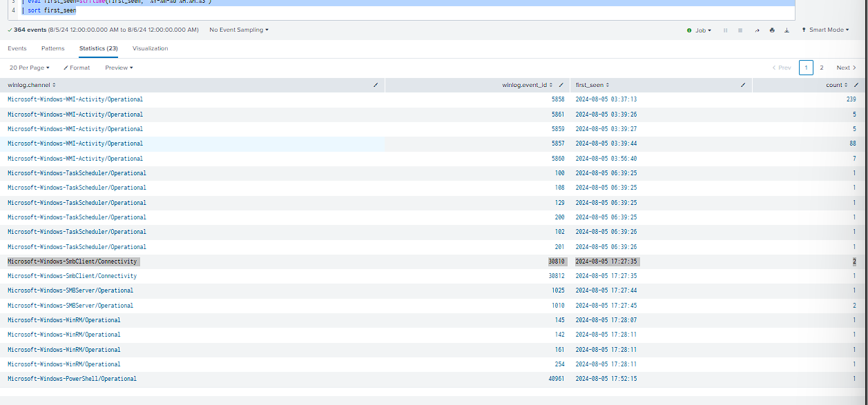Click event ID 5861 cell
868x405 pixels.
pyautogui.click(x=558, y=115)
